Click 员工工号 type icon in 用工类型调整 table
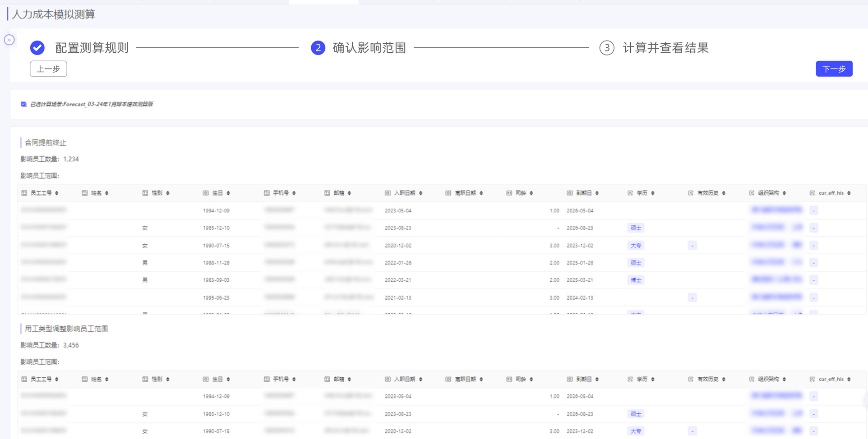This screenshot has width=868, height=439. pyautogui.click(x=24, y=379)
